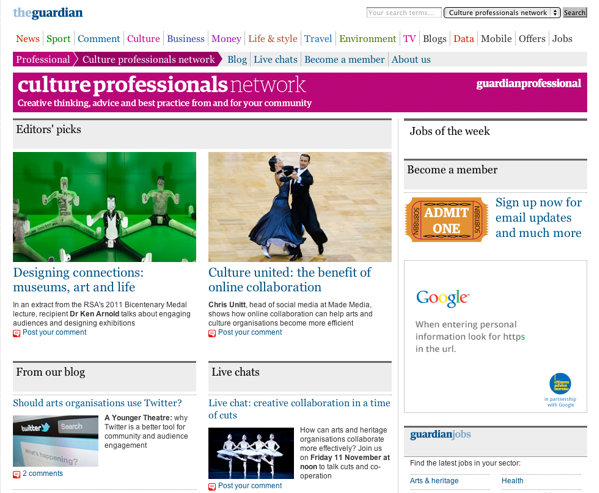Click comment bubble icon beside 2 comments

pyautogui.click(x=16, y=474)
